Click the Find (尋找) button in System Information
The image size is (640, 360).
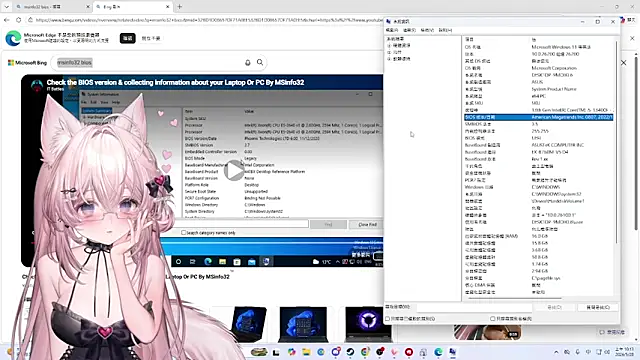tap(554, 307)
